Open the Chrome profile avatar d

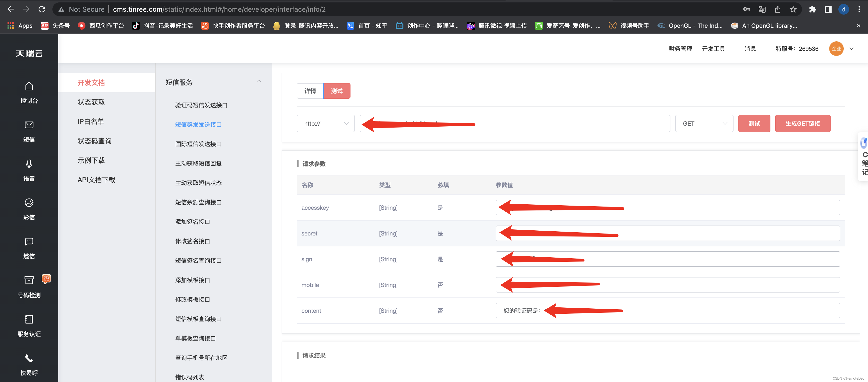(844, 9)
